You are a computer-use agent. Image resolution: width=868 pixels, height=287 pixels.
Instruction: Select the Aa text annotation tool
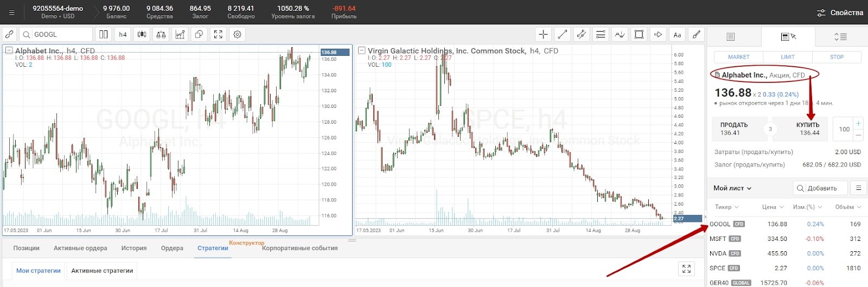tap(677, 34)
